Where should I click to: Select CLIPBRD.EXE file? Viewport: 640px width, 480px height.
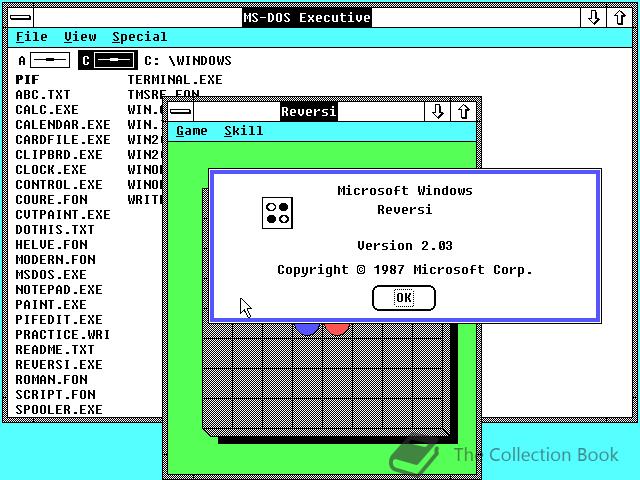[59, 155]
